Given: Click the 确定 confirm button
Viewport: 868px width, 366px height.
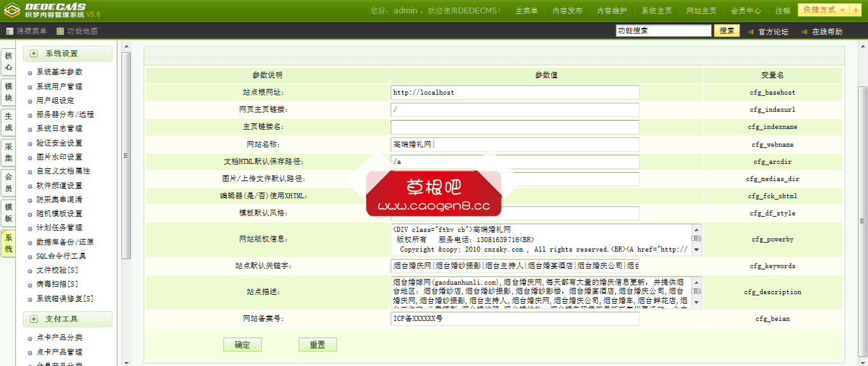Looking at the screenshot, I should [x=242, y=344].
